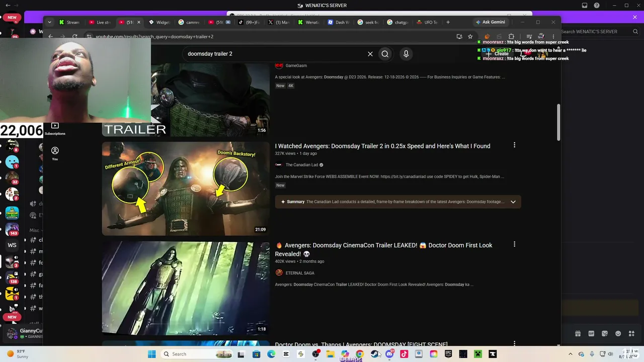Click the YouTube magnifier search button
The width and height of the screenshot is (644, 362).
point(385,54)
